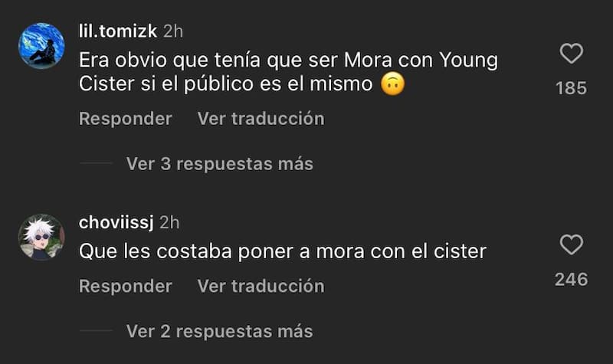This screenshot has width=613, height=364.
Task: Click the 185 likes count
Action: pyautogui.click(x=571, y=88)
